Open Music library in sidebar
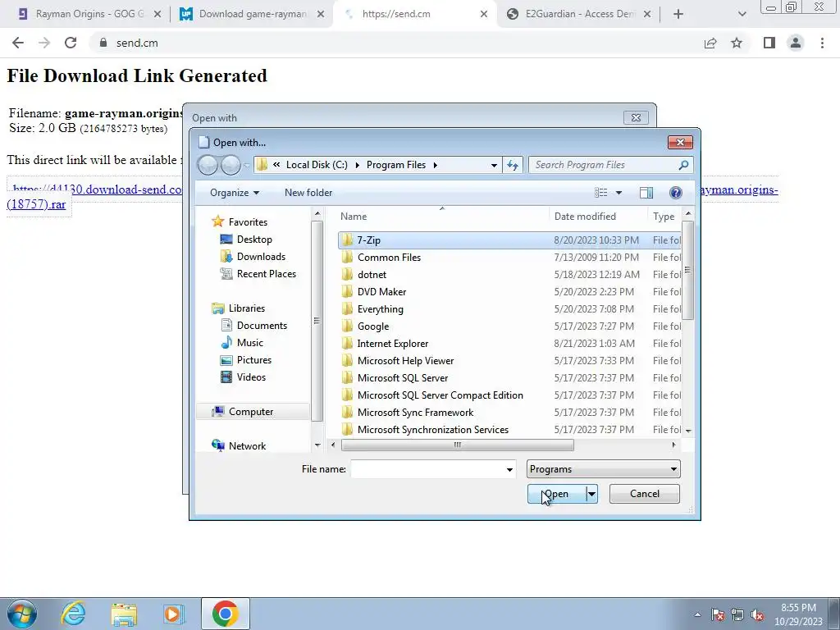840x630 pixels. click(242, 342)
